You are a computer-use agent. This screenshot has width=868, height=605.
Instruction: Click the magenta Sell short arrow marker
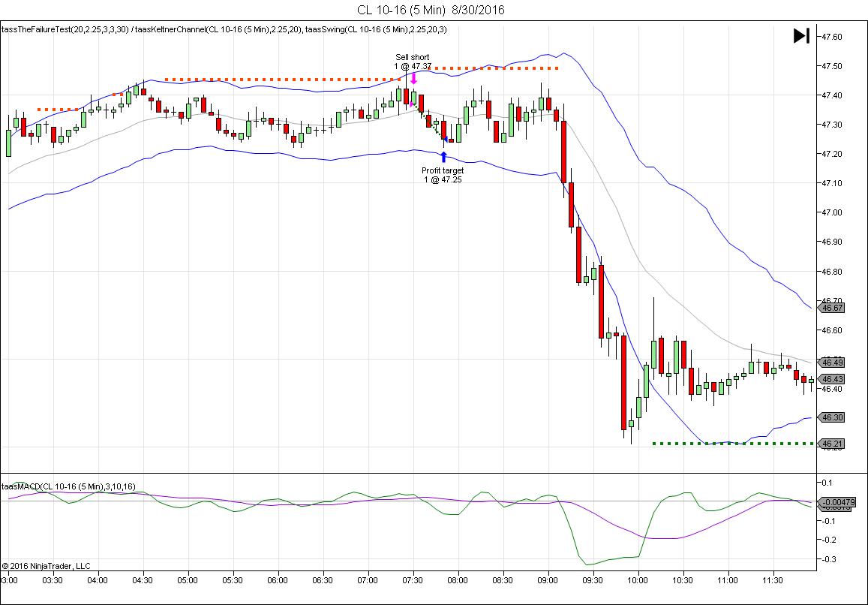point(413,79)
